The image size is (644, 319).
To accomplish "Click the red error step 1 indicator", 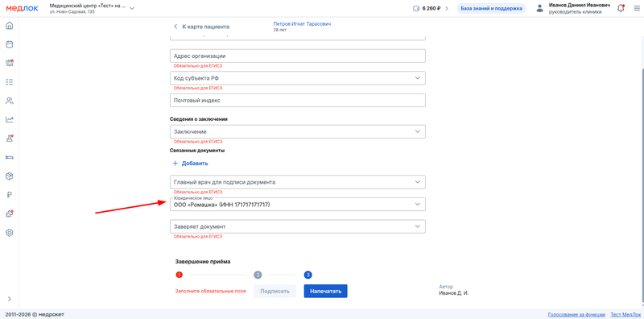I will coord(179,275).
